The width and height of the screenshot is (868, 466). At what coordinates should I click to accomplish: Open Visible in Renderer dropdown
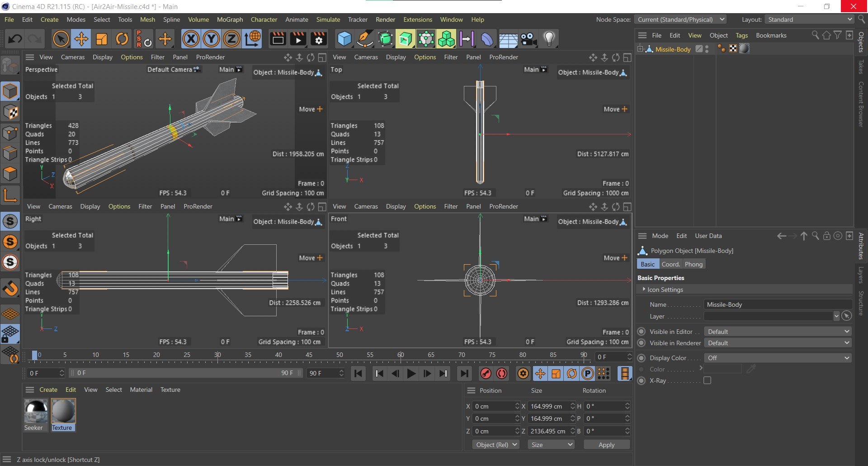point(778,343)
